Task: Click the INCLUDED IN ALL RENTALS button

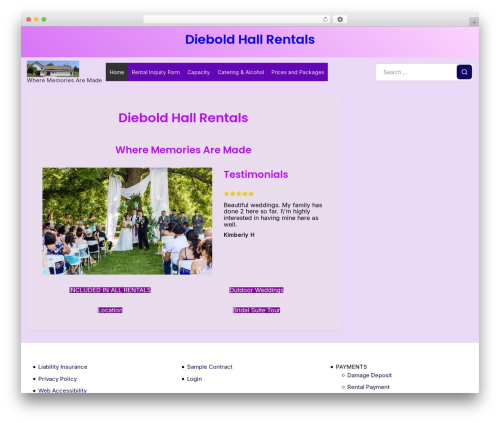Action: pos(110,290)
